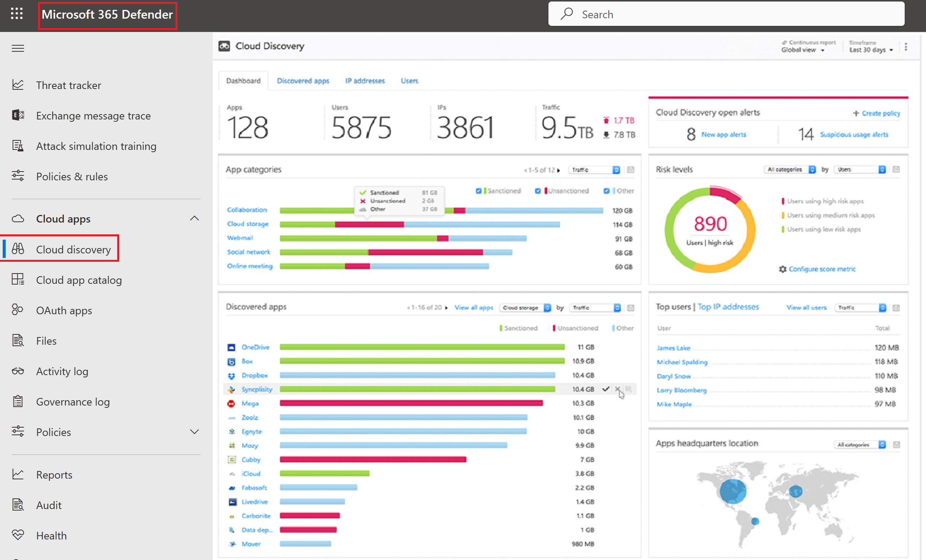Collapse the Cloud apps section chevron

point(194,218)
